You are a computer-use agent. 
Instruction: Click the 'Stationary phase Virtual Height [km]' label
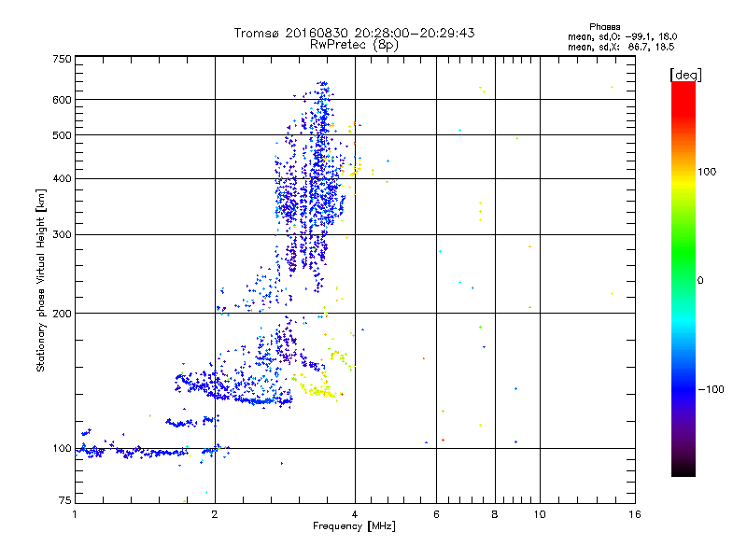tap(41, 280)
